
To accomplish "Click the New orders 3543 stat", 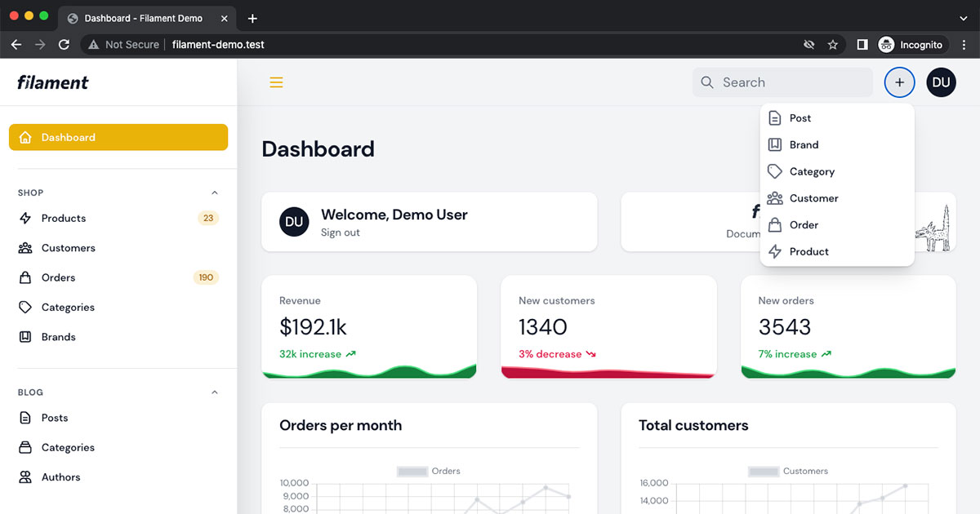I will coord(848,327).
